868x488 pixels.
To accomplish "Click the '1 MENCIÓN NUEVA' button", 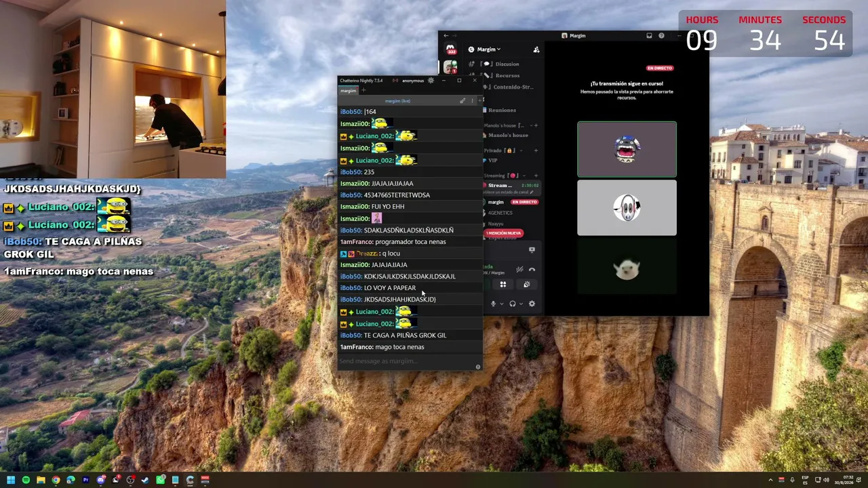I will (503, 233).
